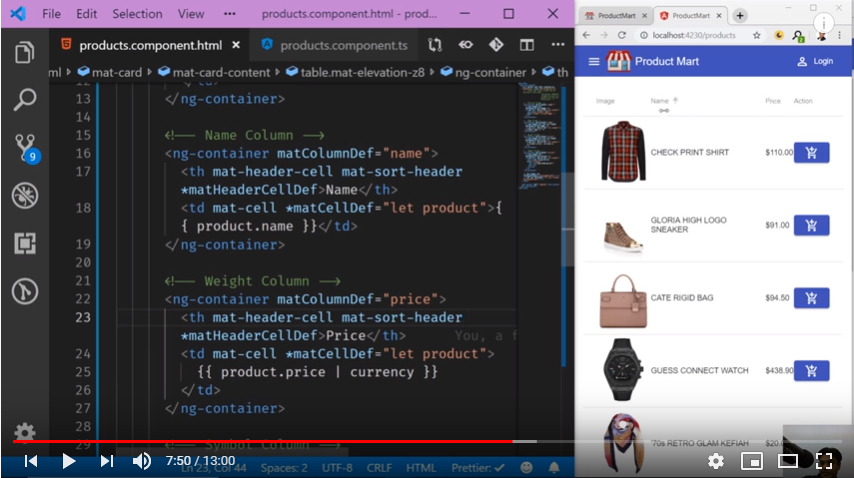
Task: Open the Selection menu
Action: (137, 14)
